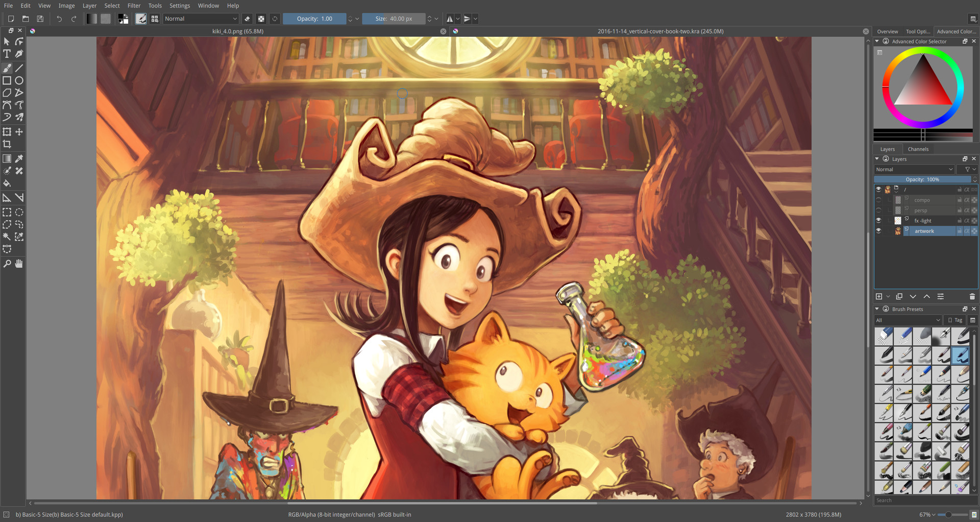Screen dimensions: 980x522
Task: Choose the Rectangular Selection tool
Action: pyautogui.click(x=7, y=211)
